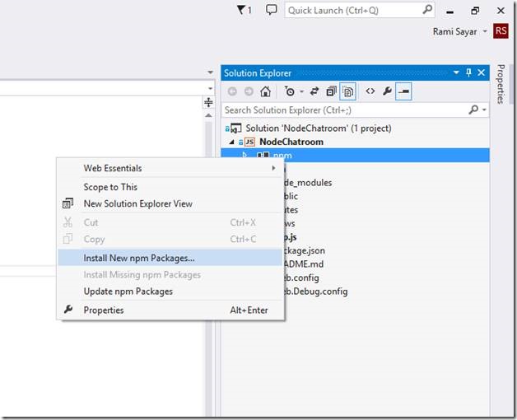The image size is (517, 420).
Task: Click wrench icon beside Properties menu item
Action: (x=68, y=310)
